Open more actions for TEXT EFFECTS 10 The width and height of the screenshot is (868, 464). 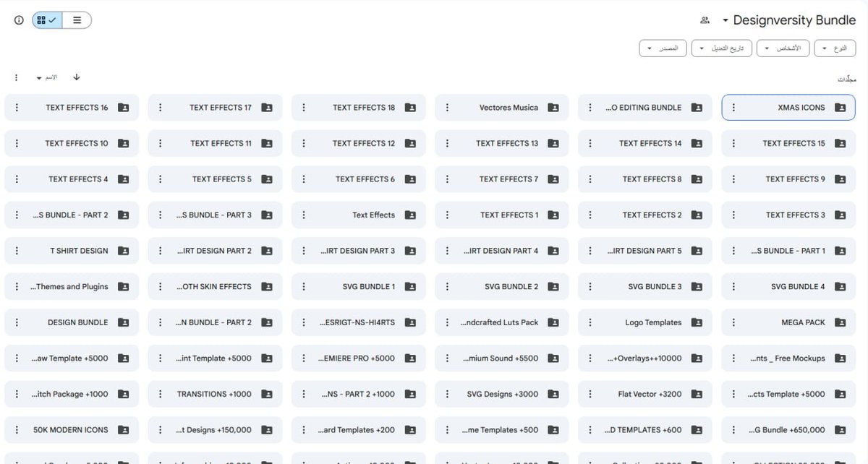[17, 143]
